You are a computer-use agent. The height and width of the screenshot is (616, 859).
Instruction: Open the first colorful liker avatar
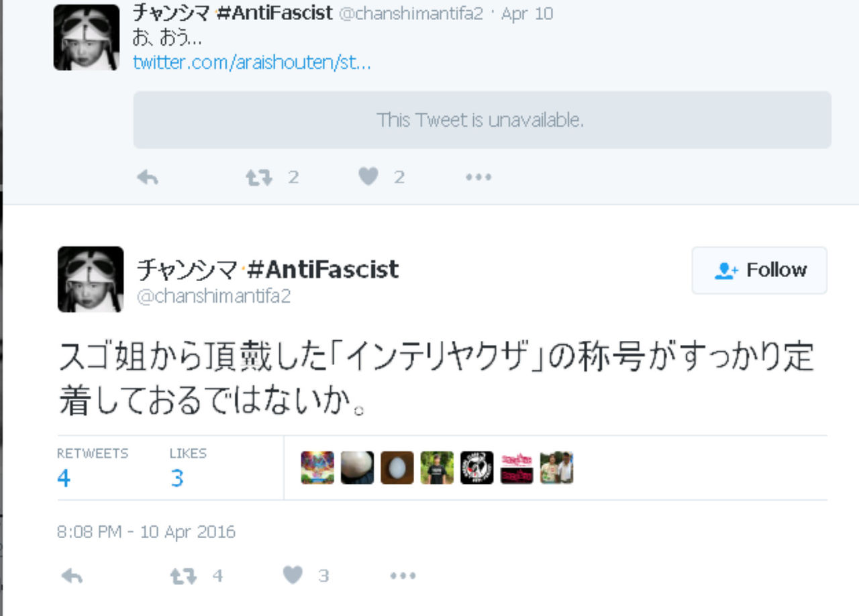[317, 468]
